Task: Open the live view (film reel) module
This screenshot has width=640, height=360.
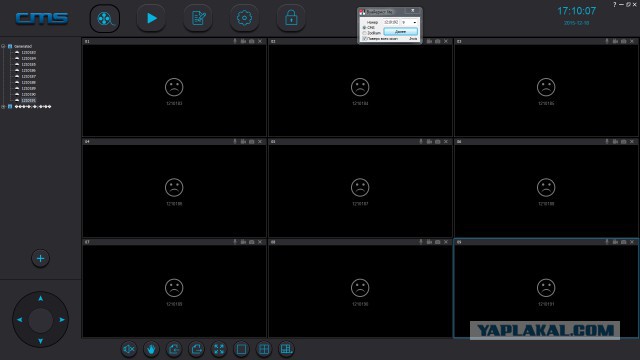Action: tap(105, 18)
